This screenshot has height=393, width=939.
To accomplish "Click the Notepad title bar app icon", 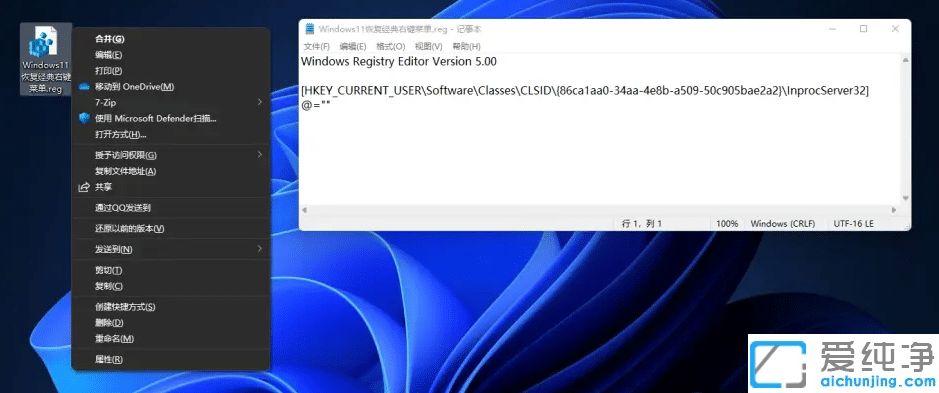I will [310, 29].
